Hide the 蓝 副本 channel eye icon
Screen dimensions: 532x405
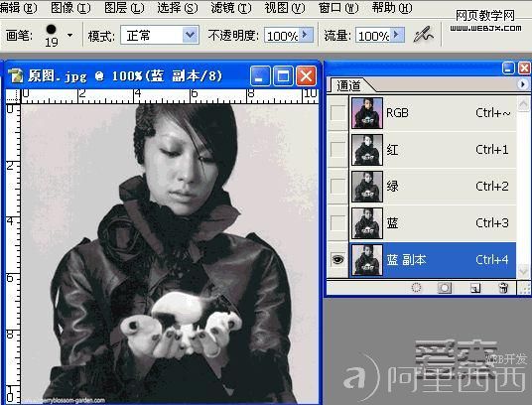(x=337, y=260)
